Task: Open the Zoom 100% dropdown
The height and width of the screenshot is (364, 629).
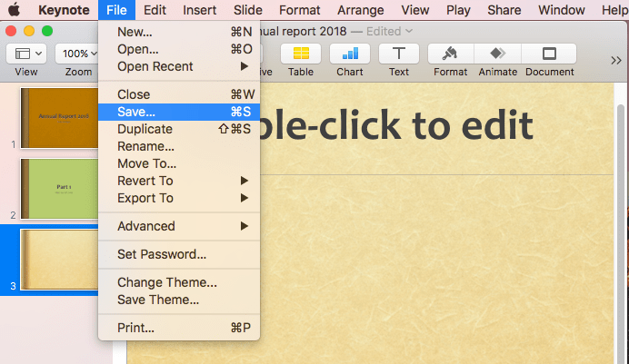Action: coord(78,54)
